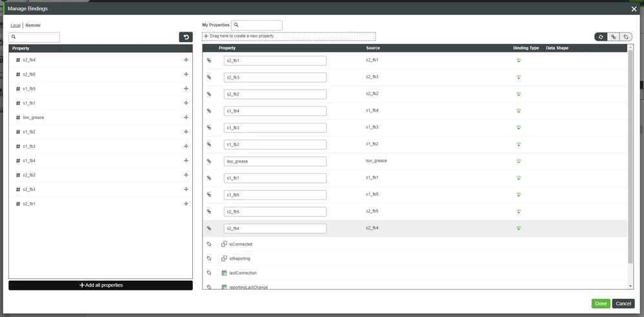Click the unbound icon next to isConnected
This screenshot has height=317, width=644.
(208, 244)
